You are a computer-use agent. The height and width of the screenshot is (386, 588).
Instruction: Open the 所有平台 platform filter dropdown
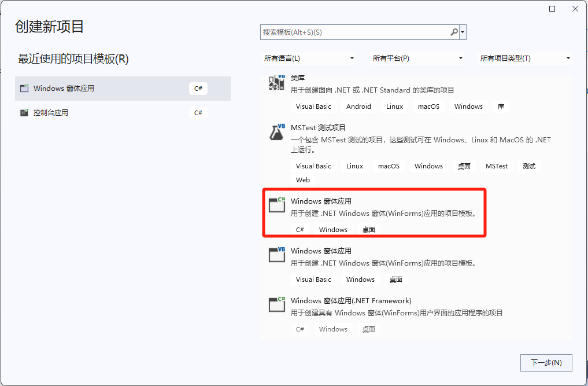pyautogui.click(x=417, y=58)
